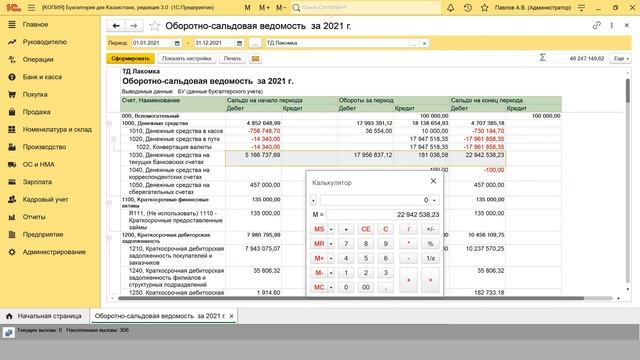This screenshot has width=640, height=360.
Task: Close the calculator window
Action: 433,181
